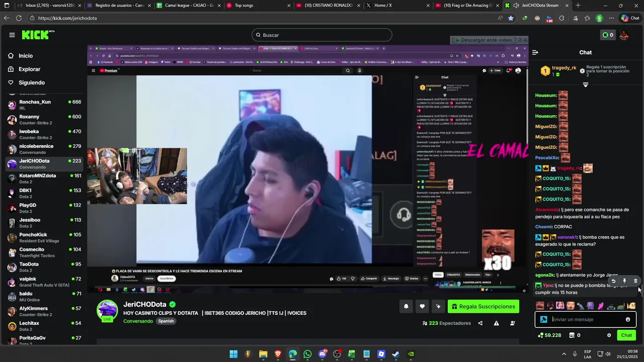Show hidden system tray icons

click(563, 354)
